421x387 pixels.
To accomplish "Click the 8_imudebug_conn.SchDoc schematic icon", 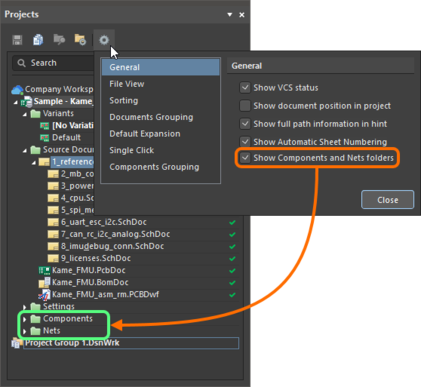I will click(53, 246).
